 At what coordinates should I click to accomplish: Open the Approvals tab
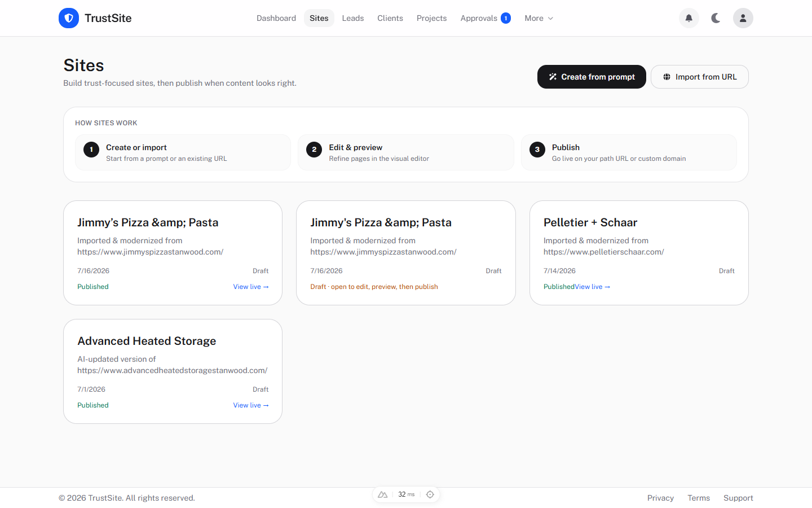point(486,18)
